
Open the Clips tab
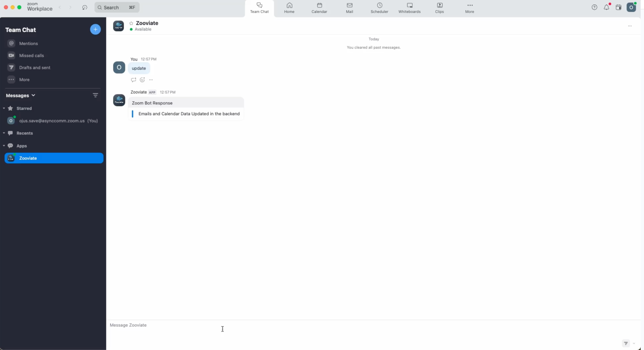(439, 8)
